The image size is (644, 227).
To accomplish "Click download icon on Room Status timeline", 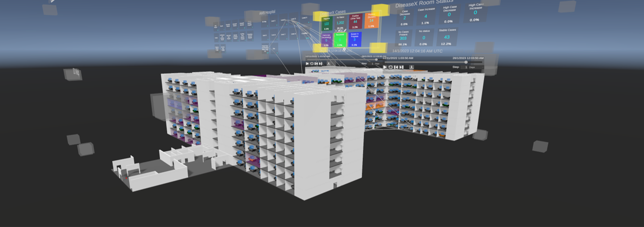I will click(411, 67).
